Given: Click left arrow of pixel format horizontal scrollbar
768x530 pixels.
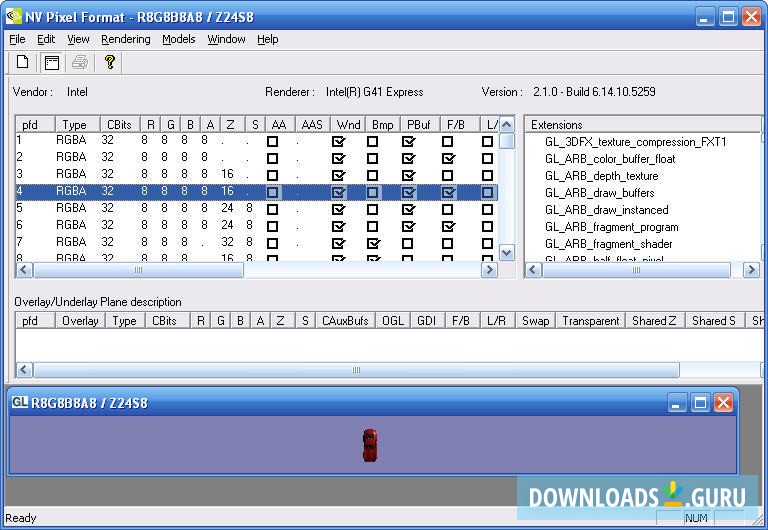Looking at the screenshot, I should [x=24, y=270].
